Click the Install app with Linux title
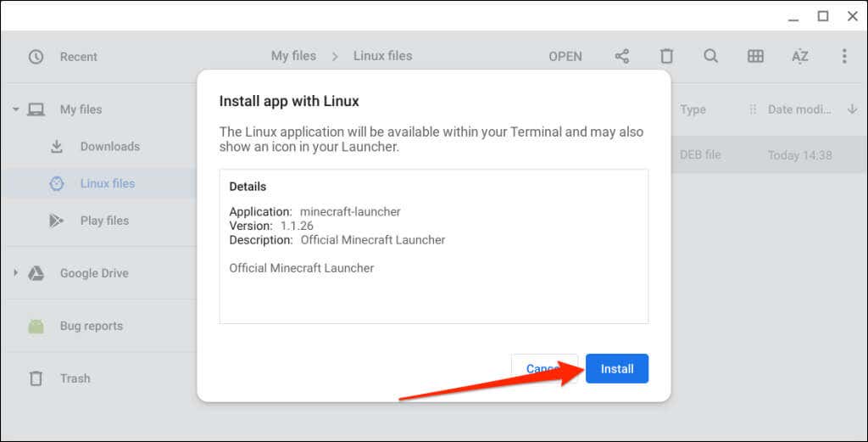Viewport: 868px width, 442px height. [289, 101]
